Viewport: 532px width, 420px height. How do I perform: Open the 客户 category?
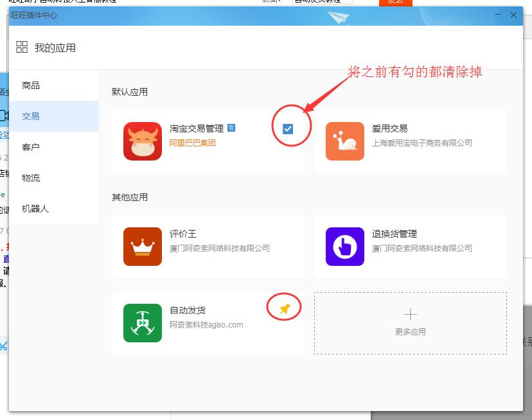[54, 147]
